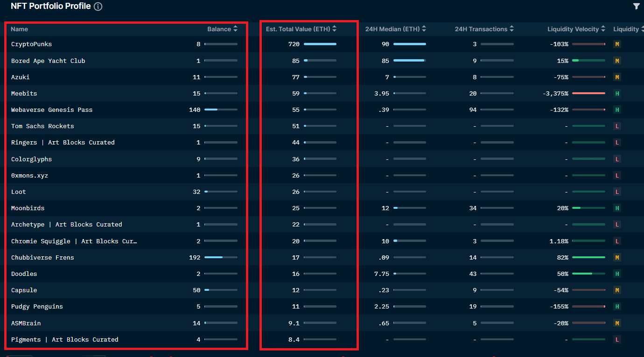Viewport: 644px width, 357px height.
Task: Click the H liquidity badge for Pudgy Penguins
Action: (x=617, y=306)
